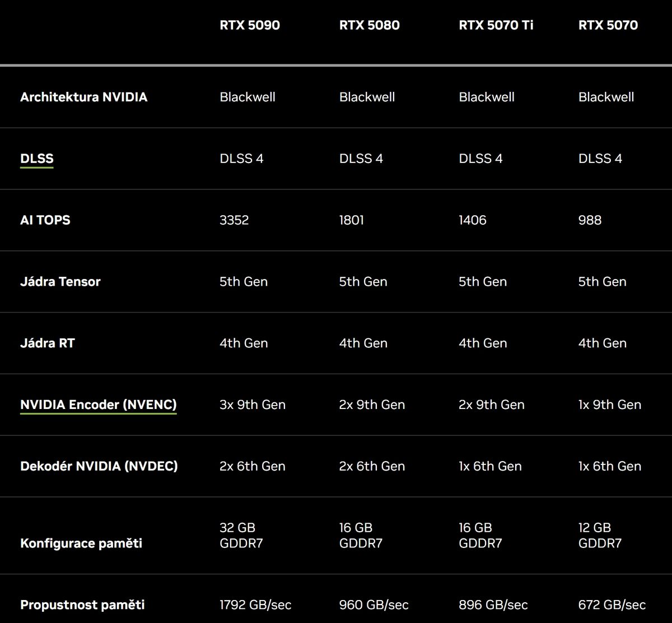
Task: Click the AI TOPS value 1406
Action: (x=473, y=220)
